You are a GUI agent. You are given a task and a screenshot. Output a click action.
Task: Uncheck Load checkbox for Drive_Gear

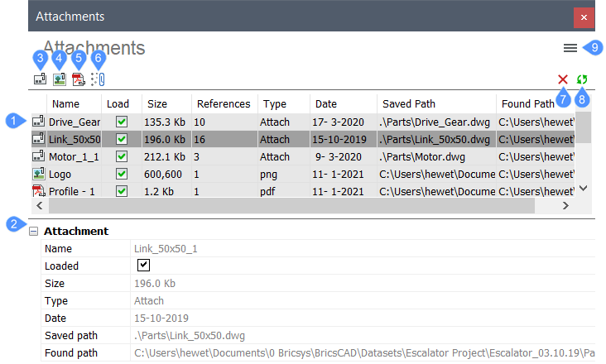pos(122,122)
